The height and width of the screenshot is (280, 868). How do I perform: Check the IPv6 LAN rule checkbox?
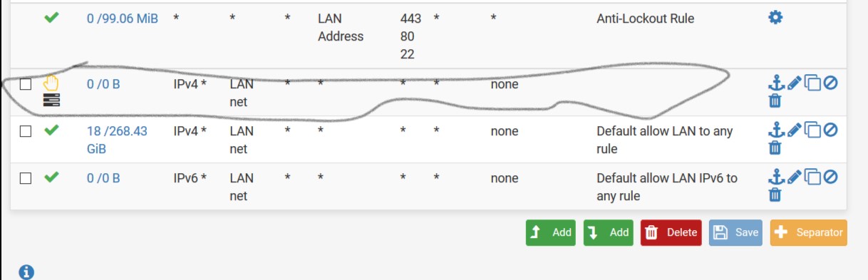(26, 178)
